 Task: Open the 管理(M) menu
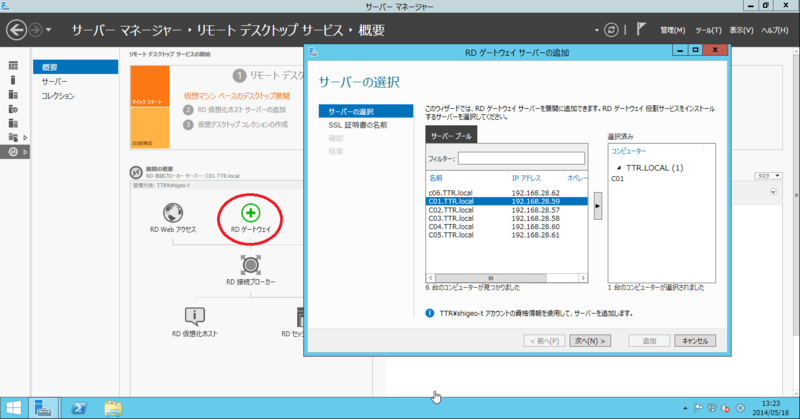(x=672, y=31)
